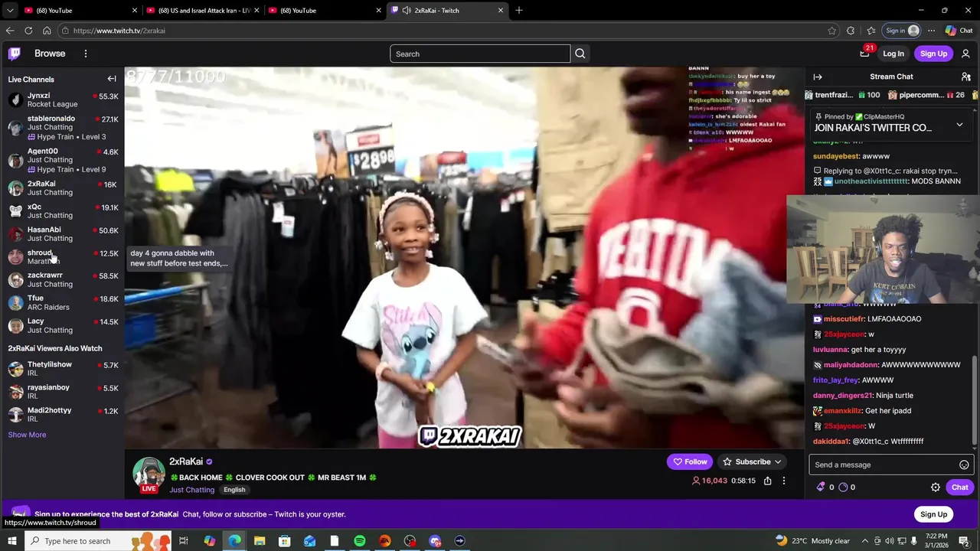Open Tfue's ARC Raiders channel
Screen dimensions: 980x551
[63, 303]
